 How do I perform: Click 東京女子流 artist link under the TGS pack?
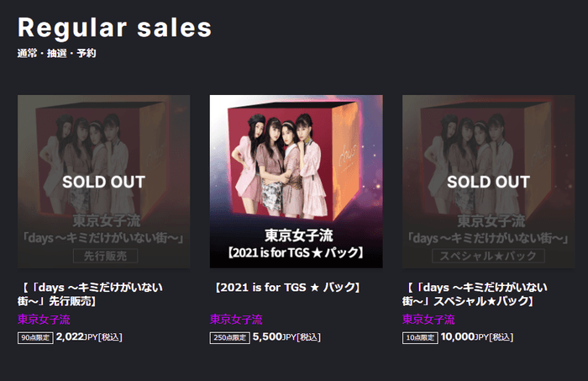click(x=236, y=320)
